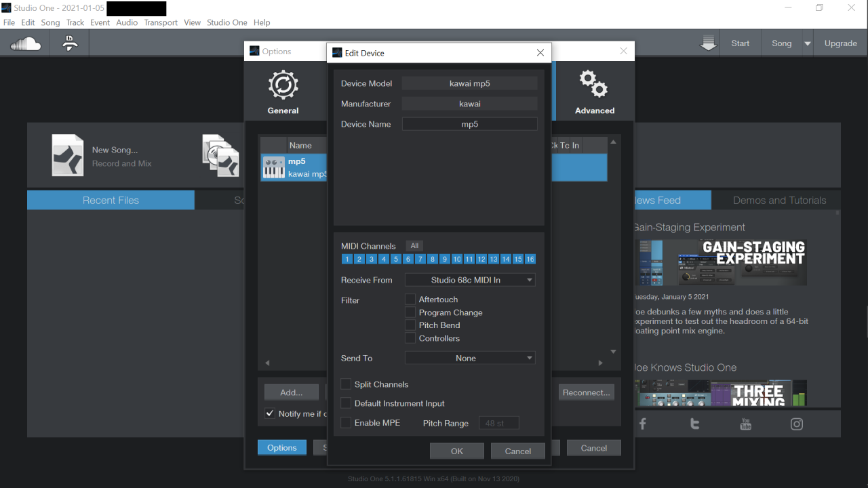Select the mp5 keyboard device icon

pos(273,167)
